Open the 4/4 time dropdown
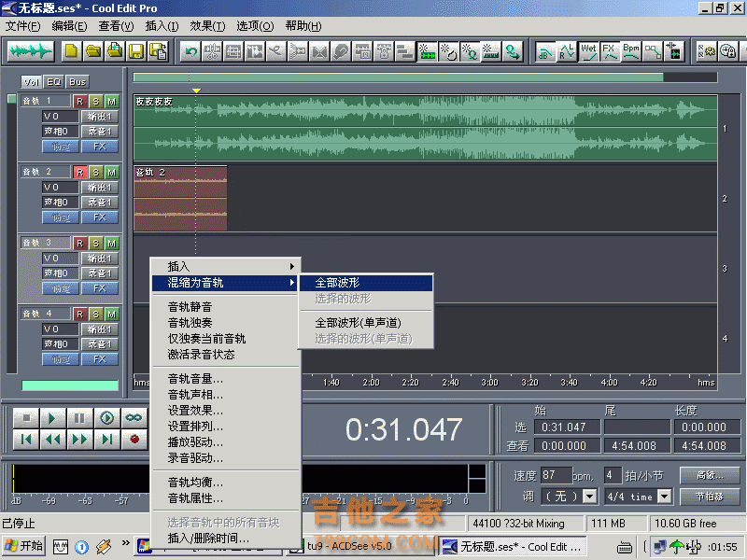The width and height of the screenshot is (747, 560). pos(638,497)
